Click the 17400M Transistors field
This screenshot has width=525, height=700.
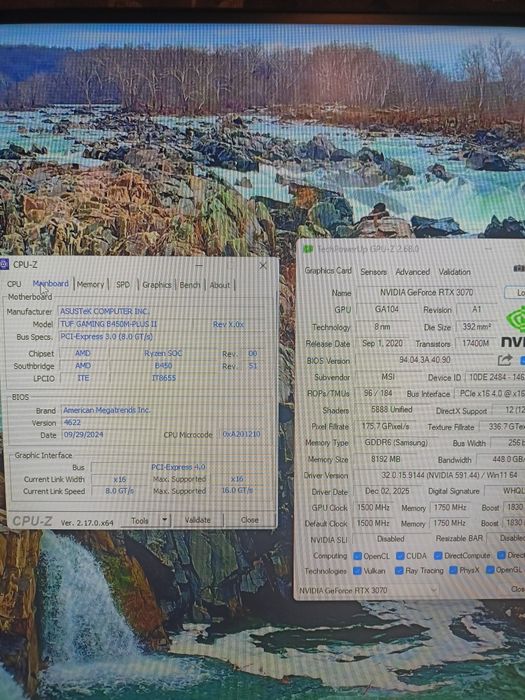476,343
